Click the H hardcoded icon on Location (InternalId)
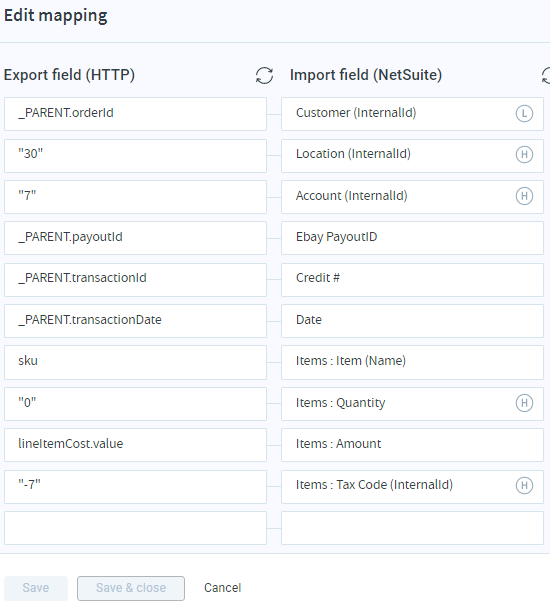The height and width of the screenshot is (604, 550). 524,154
